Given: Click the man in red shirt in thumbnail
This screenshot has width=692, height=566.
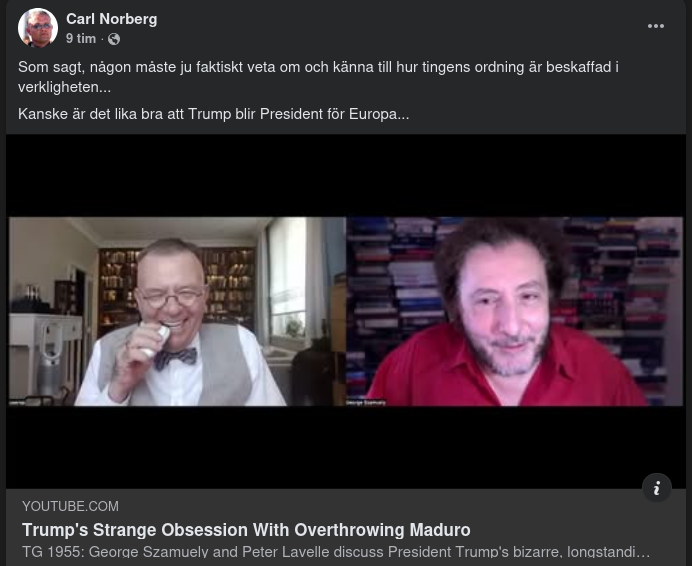Looking at the screenshot, I should point(508,318).
